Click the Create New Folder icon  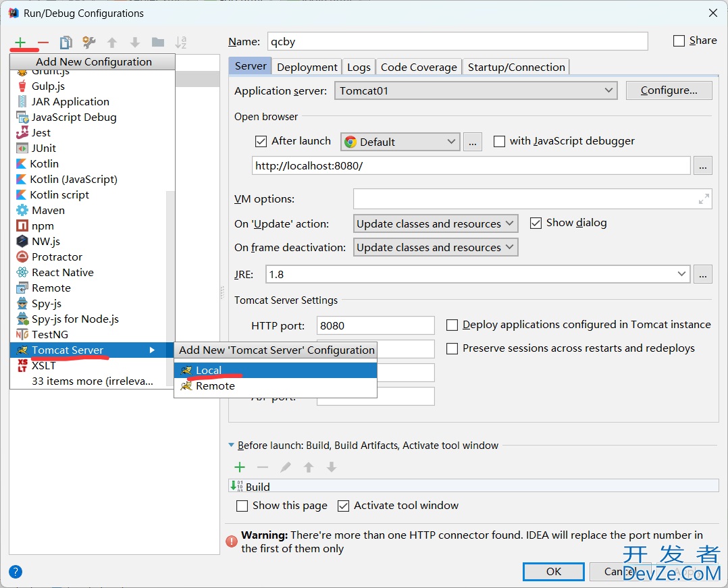point(158,43)
